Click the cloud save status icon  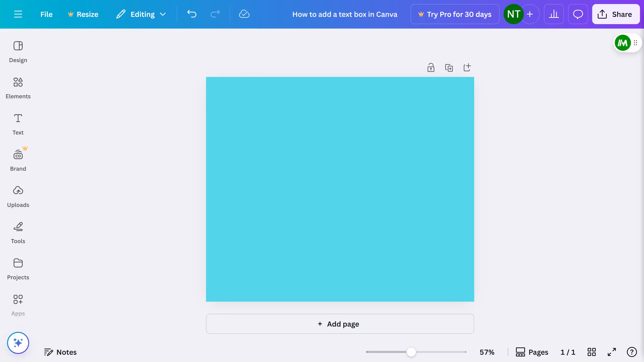pyautogui.click(x=244, y=14)
